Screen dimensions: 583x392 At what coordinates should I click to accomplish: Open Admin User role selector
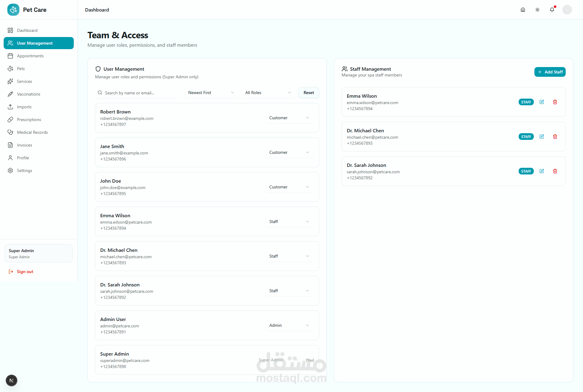coord(289,325)
